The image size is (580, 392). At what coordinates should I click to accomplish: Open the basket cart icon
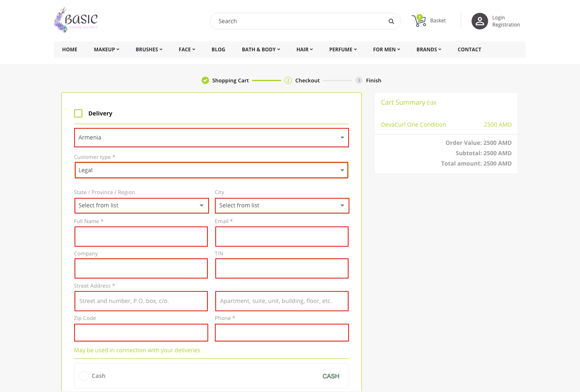[419, 21]
